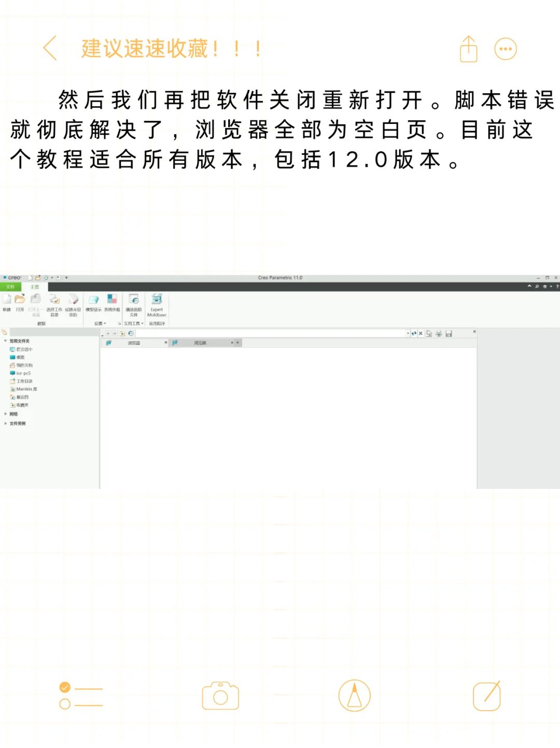Launch the Expert Moldbase application icon
The width and height of the screenshot is (560, 748).
pos(157,300)
